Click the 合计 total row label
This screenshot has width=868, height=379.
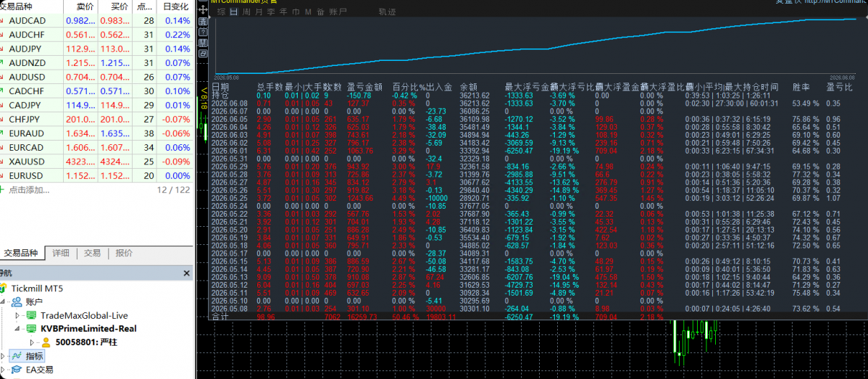pos(220,317)
